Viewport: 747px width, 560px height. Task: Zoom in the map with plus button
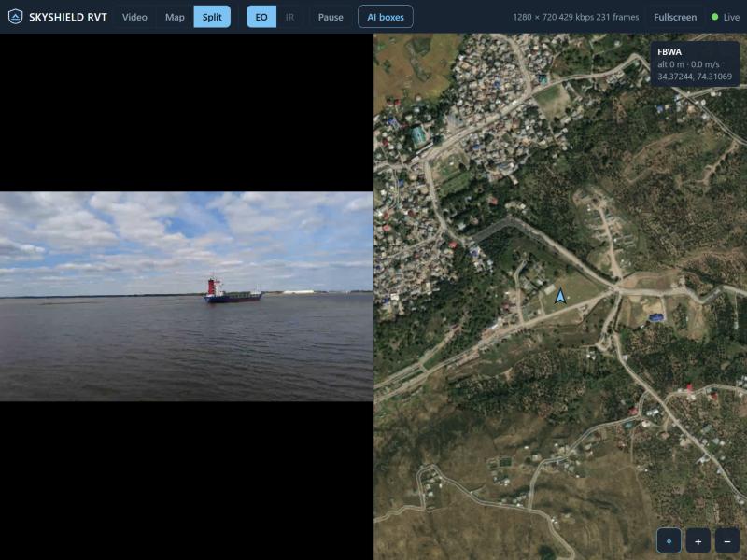click(698, 541)
